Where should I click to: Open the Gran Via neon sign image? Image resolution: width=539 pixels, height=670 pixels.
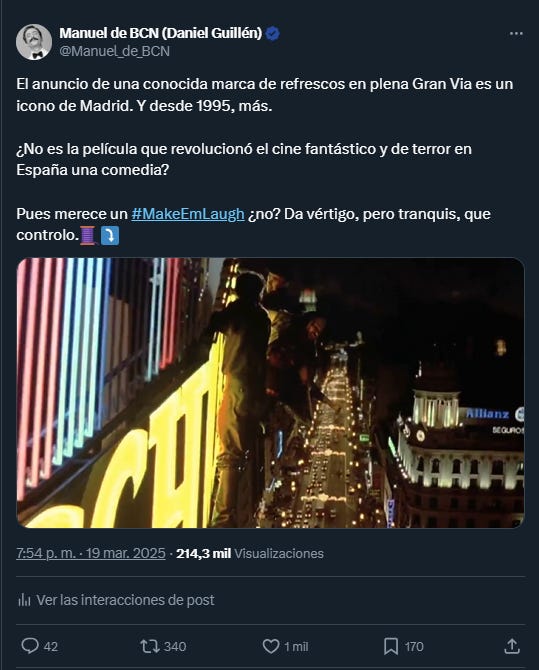[270, 393]
